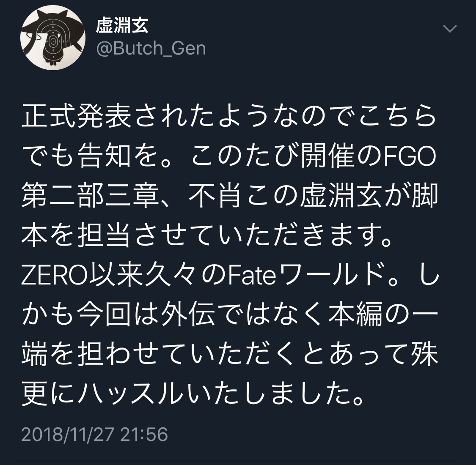
Task: Tap the word FGO in tweet
Action: pyautogui.click(x=410, y=157)
